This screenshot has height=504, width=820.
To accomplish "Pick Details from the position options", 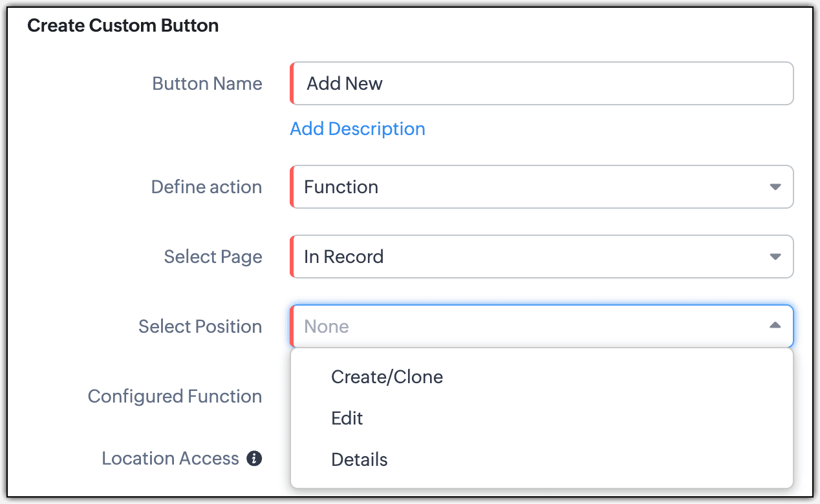I will coord(360,459).
